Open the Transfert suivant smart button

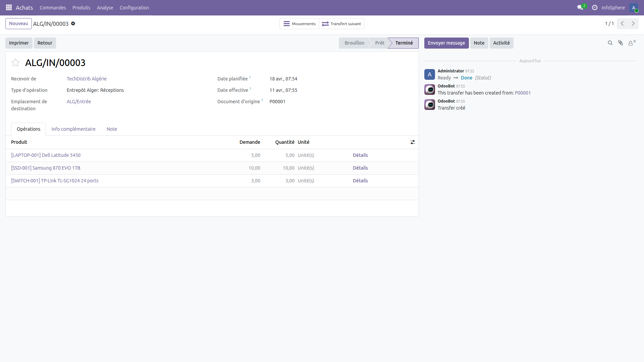point(341,24)
